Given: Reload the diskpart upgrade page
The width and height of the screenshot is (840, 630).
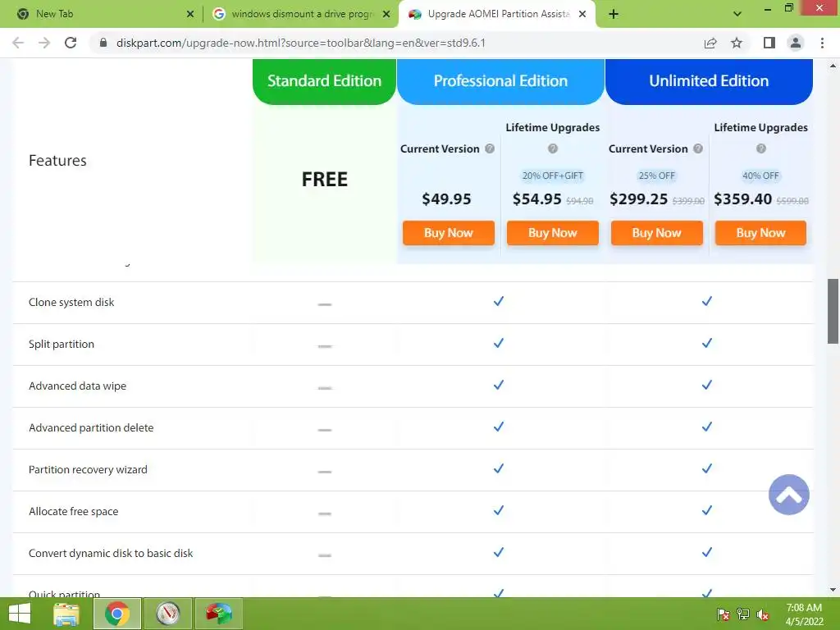Looking at the screenshot, I should tap(71, 43).
